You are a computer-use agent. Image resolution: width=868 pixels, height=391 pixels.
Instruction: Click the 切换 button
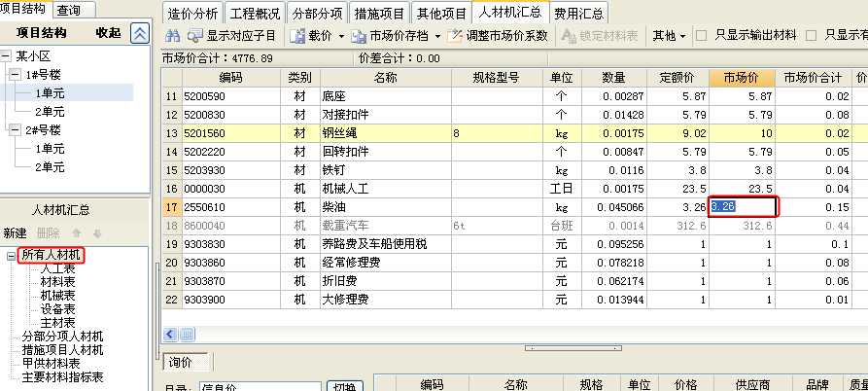344,386
